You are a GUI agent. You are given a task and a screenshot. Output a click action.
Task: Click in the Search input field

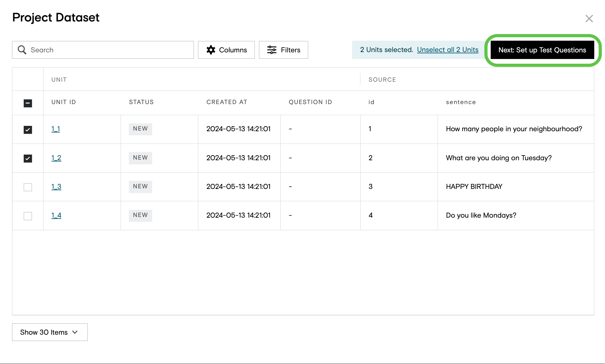click(x=103, y=50)
